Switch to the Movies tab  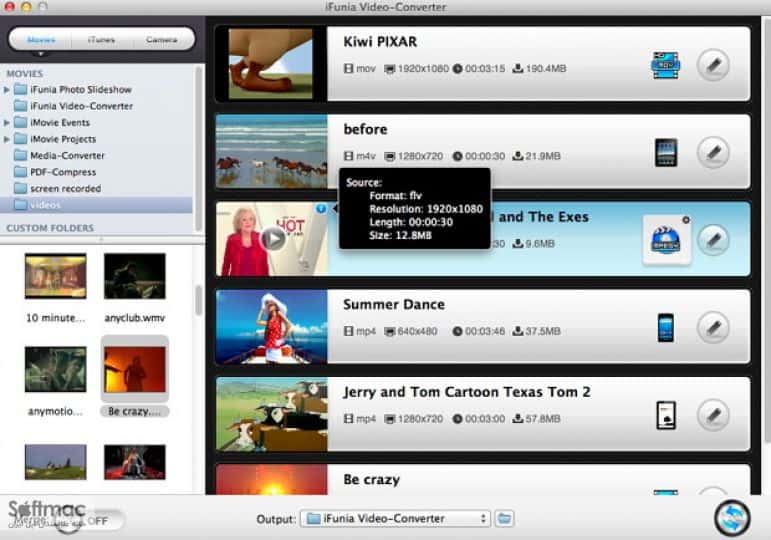[41, 39]
